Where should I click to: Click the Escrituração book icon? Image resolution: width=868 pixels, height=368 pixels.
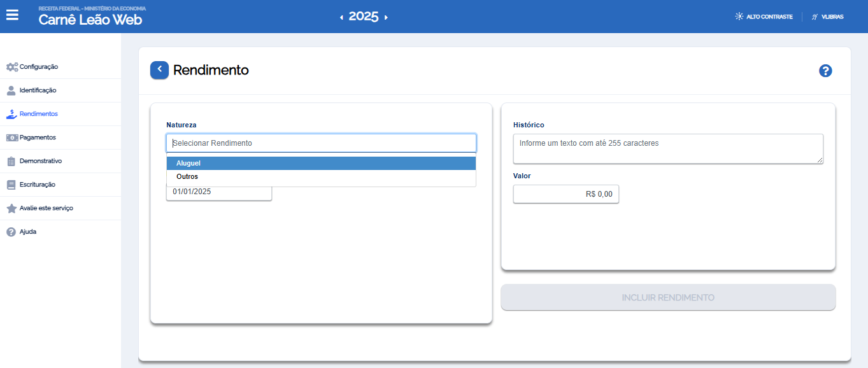11,185
